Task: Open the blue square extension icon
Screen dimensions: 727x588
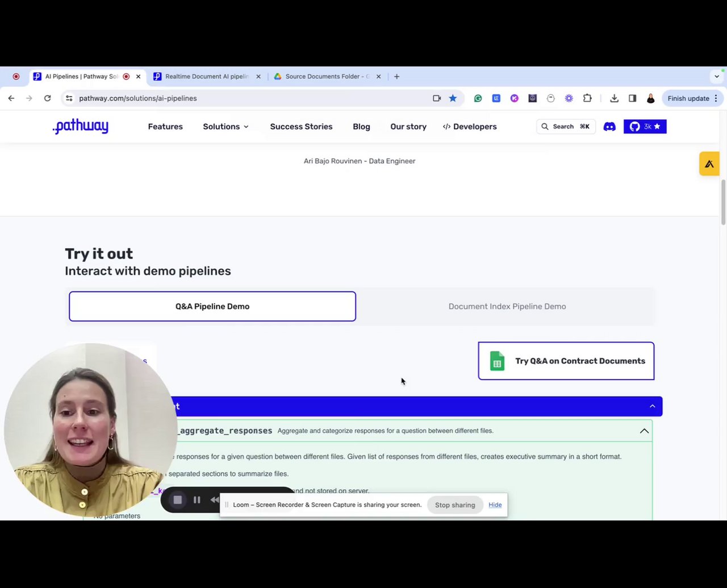Action: click(496, 98)
